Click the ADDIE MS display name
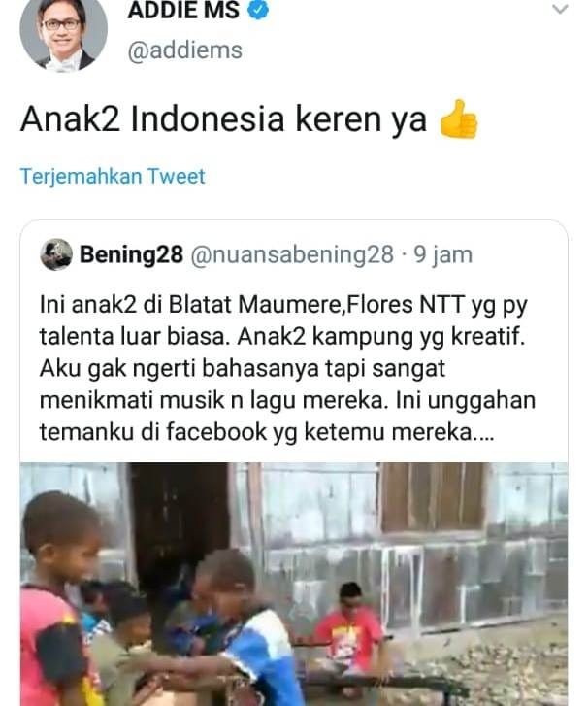 pyautogui.click(x=183, y=11)
